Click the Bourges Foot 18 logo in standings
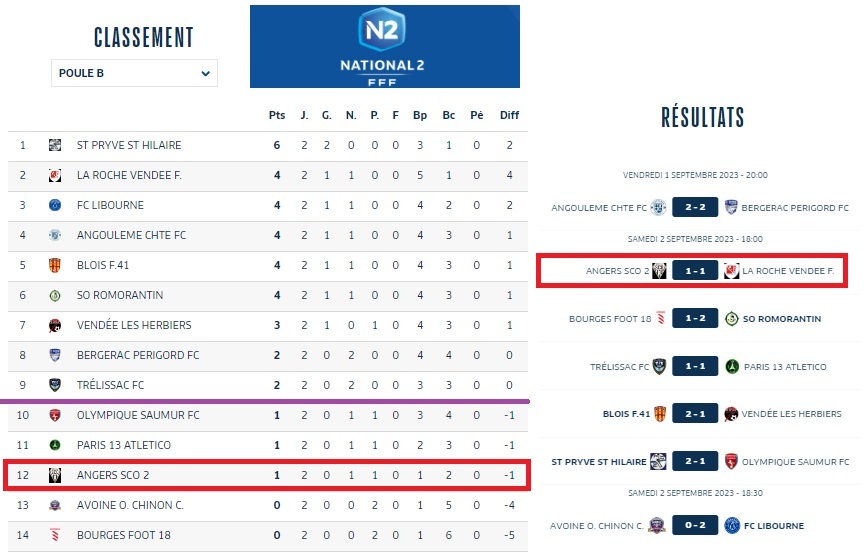The image size is (866, 556). [55, 535]
